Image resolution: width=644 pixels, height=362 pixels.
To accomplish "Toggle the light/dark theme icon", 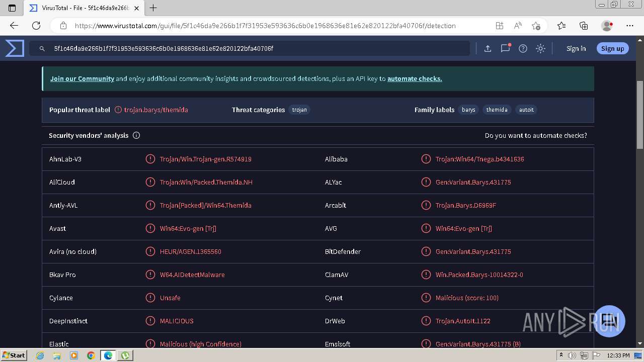I will tap(540, 48).
